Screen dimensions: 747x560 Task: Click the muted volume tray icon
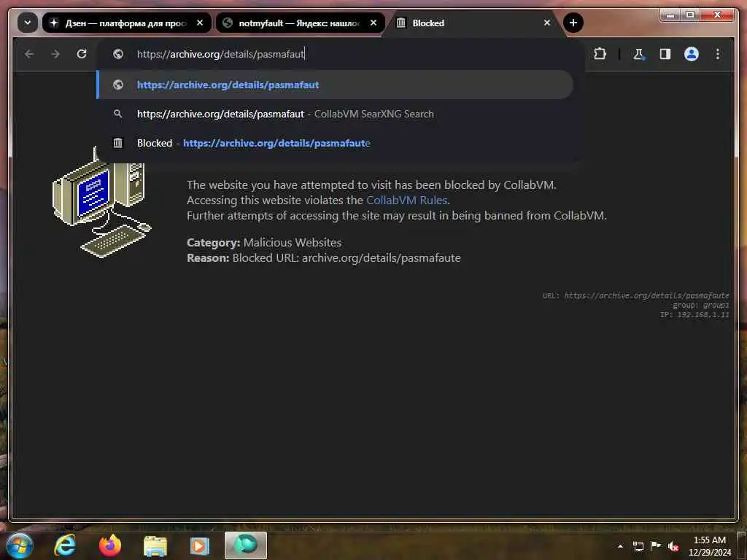(673, 547)
